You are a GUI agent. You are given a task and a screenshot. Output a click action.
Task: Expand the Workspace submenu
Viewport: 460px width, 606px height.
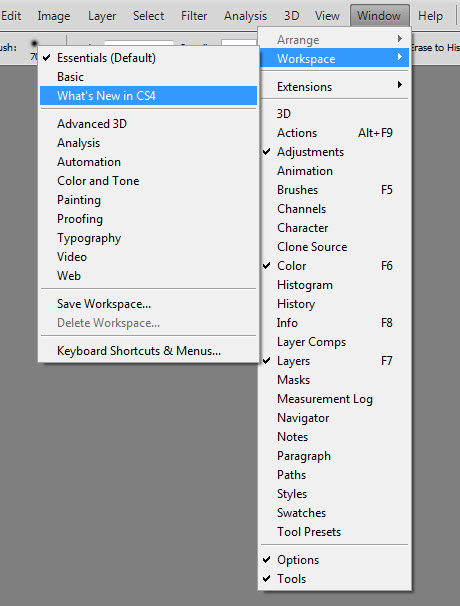pos(334,58)
